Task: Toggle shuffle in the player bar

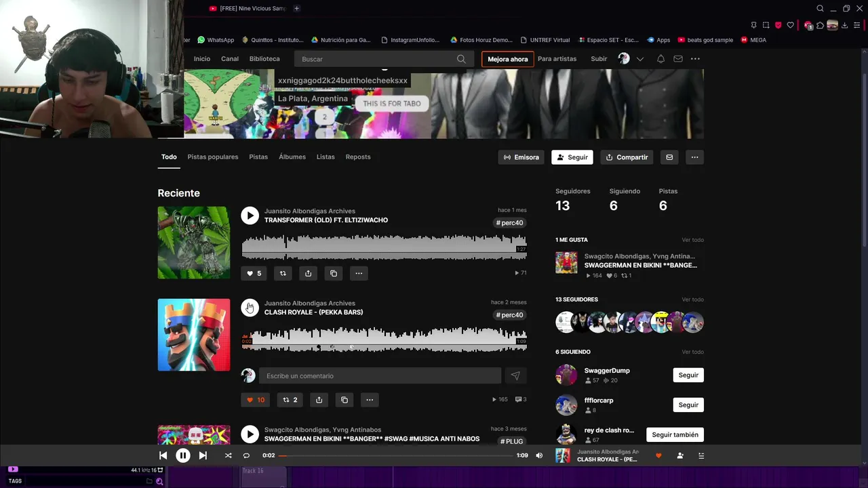Action: (228, 455)
